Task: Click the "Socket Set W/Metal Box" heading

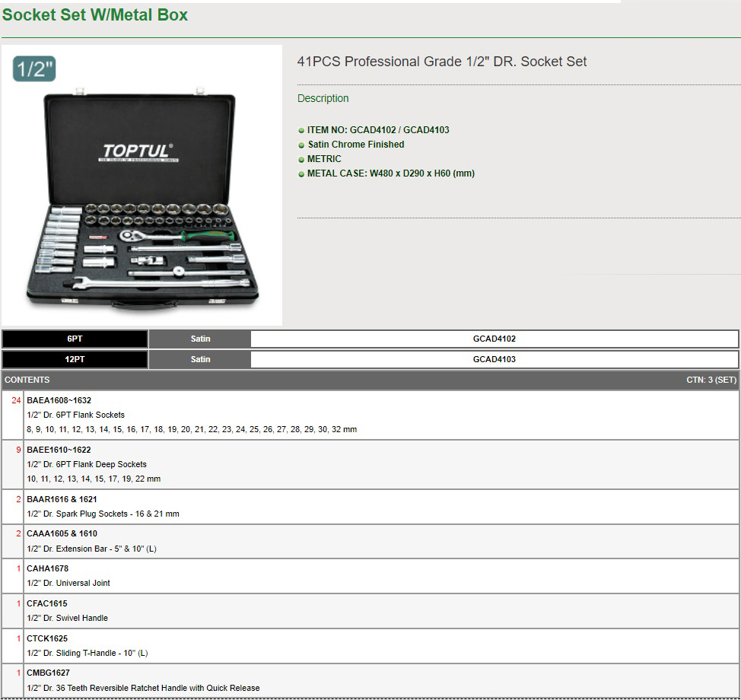Action: pos(94,14)
